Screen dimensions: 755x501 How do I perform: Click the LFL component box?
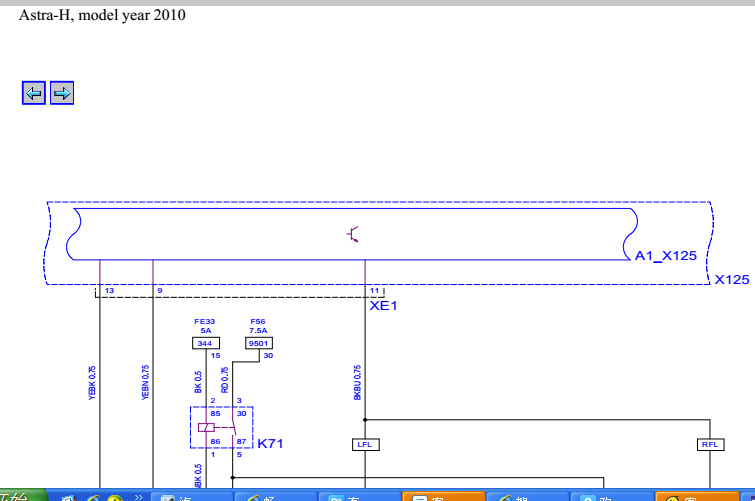pos(365,445)
